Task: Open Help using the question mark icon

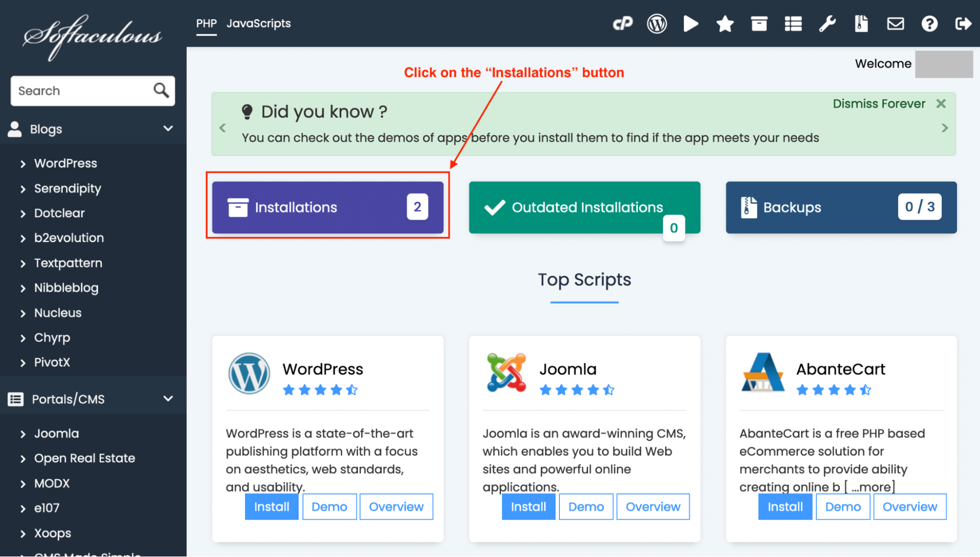Action: coord(929,24)
